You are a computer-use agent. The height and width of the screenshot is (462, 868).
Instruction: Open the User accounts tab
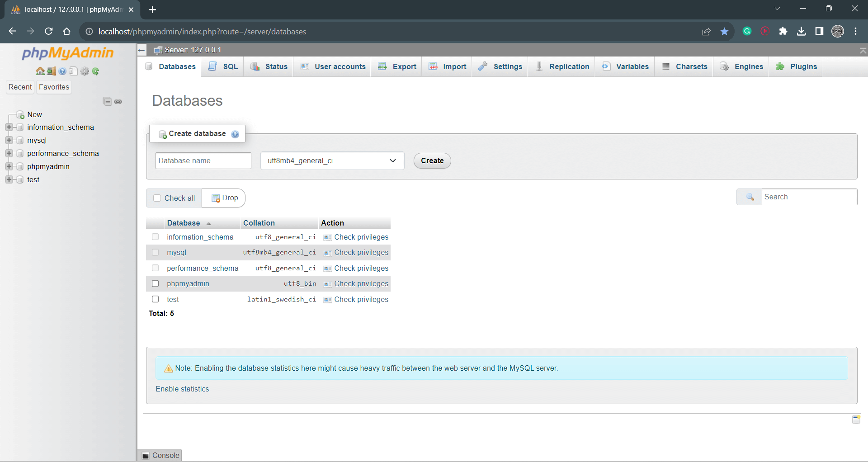pos(340,66)
